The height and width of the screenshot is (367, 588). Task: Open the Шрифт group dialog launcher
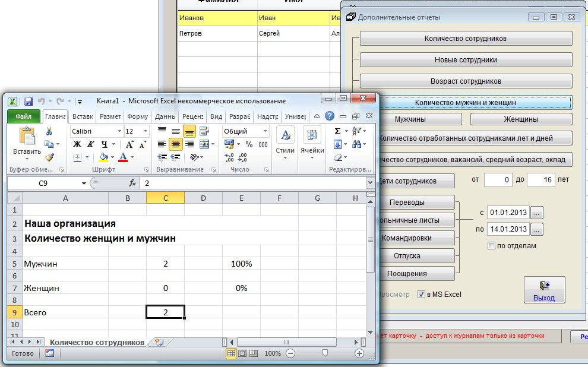(147, 170)
